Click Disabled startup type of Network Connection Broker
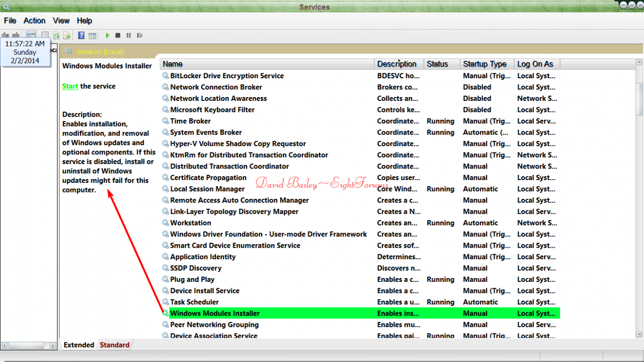 point(477,87)
